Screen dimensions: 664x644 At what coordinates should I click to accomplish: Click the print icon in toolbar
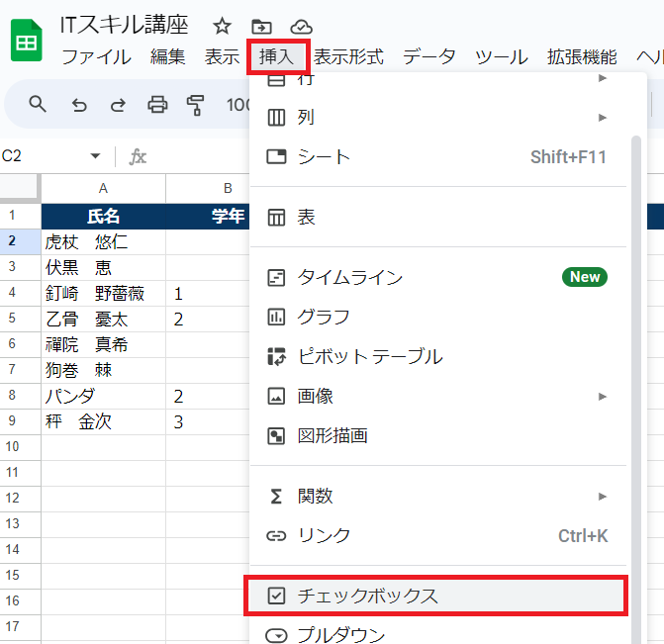[157, 105]
